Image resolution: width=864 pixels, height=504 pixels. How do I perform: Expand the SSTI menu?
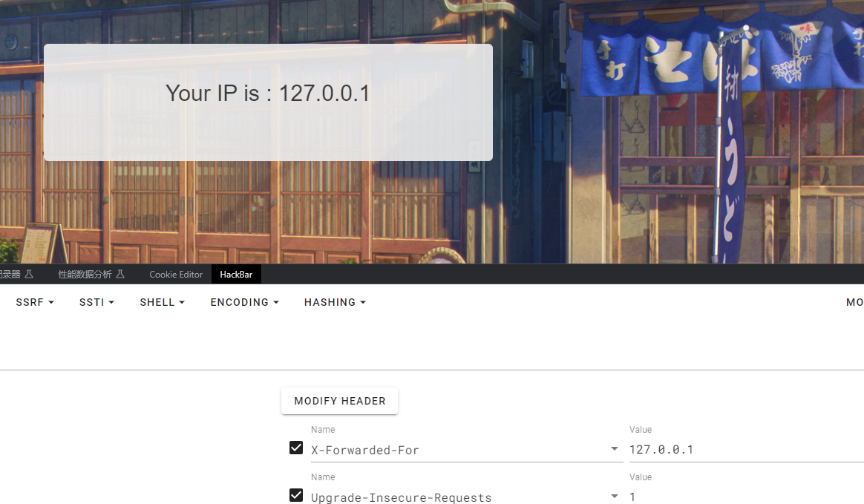(x=96, y=302)
